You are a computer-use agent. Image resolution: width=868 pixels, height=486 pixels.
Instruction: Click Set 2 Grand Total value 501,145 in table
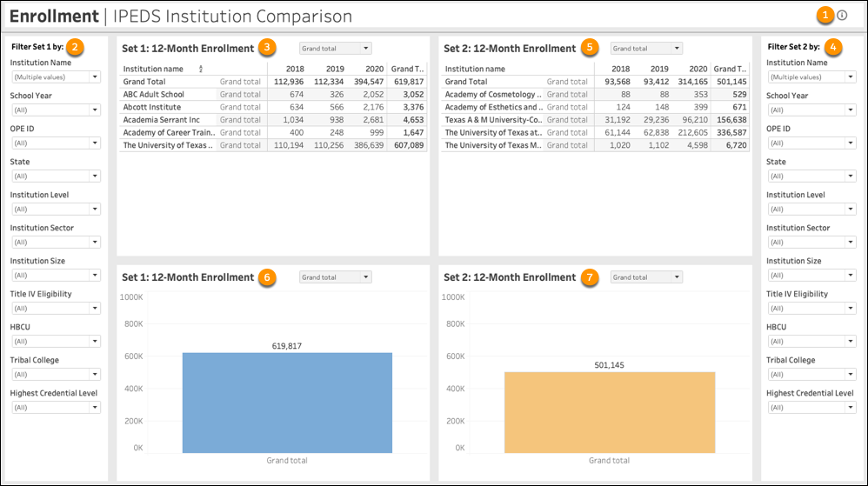click(731, 82)
